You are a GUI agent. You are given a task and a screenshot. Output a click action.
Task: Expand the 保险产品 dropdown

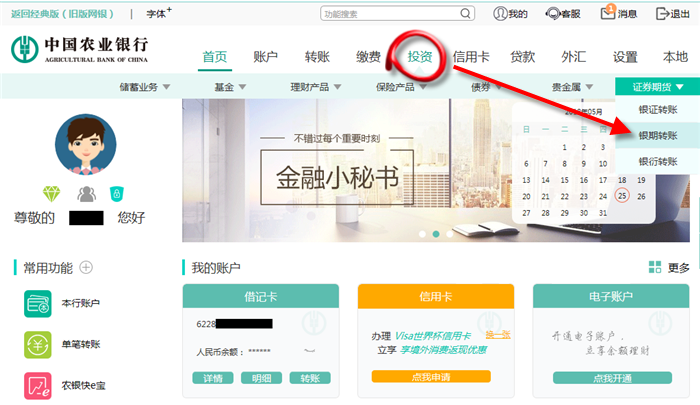tap(401, 87)
